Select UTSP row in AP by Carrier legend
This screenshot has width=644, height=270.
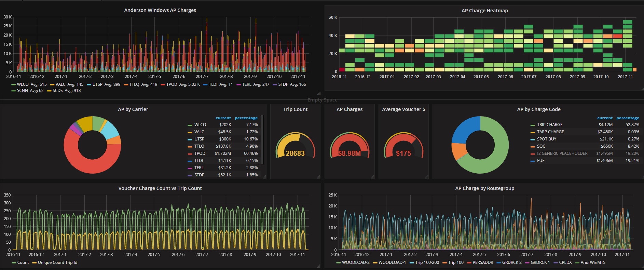coord(223,139)
